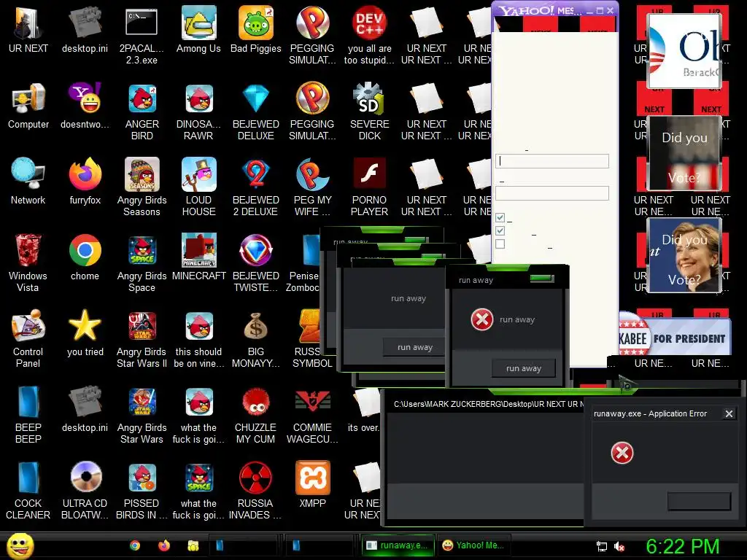Click 'run away' button in the dialog behind
The image size is (747, 560).
click(415, 347)
